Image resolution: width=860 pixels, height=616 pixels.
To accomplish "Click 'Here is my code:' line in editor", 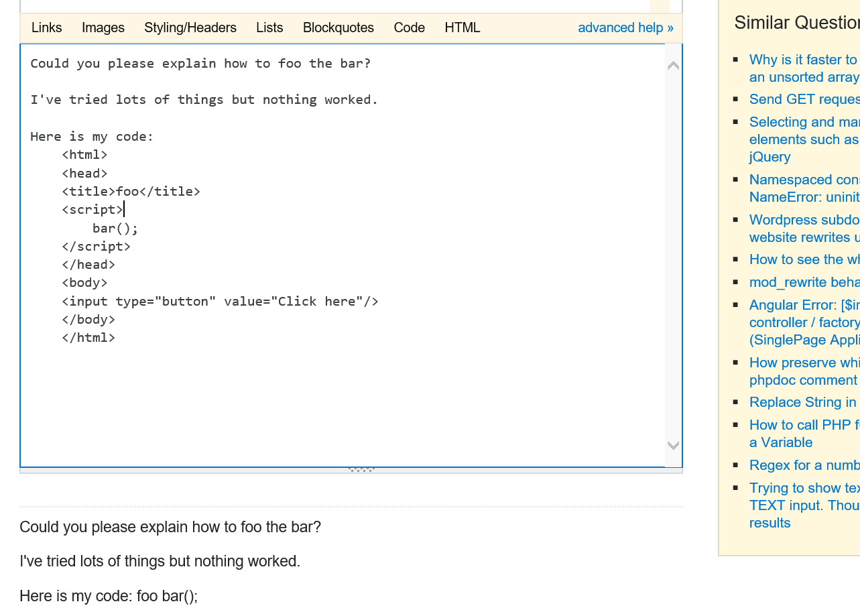I will tap(92, 137).
